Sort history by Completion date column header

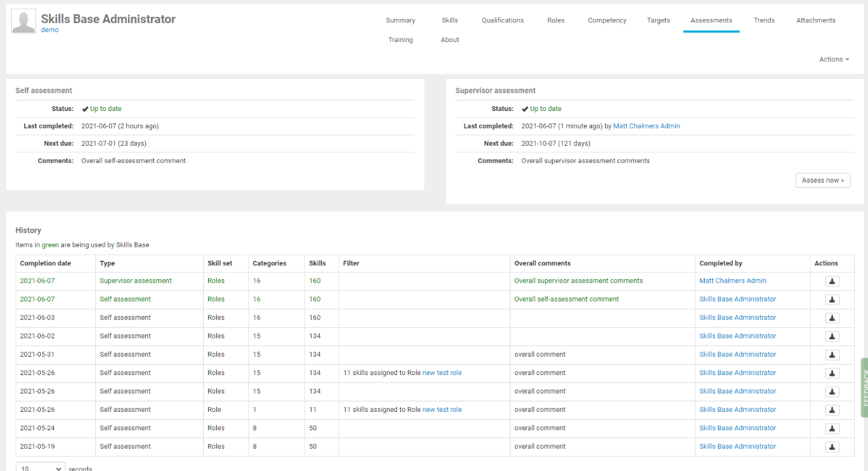point(45,263)
